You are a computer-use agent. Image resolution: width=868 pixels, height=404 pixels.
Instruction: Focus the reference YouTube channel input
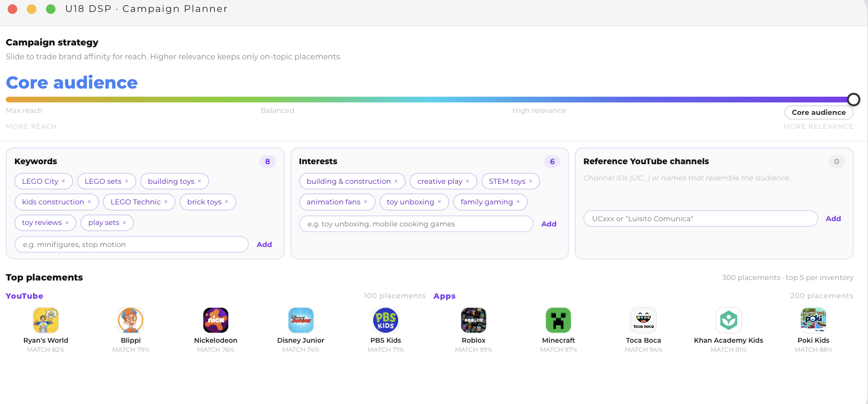pos(701,219)
